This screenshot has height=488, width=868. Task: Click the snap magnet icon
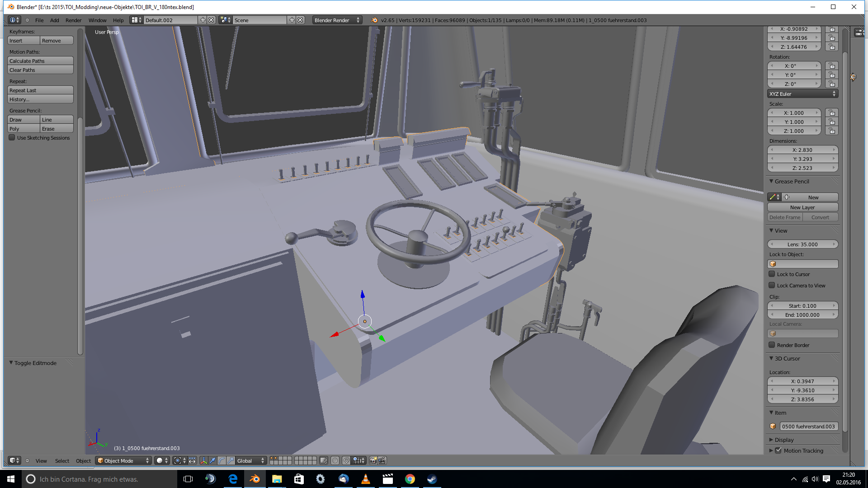[x=346, y=460]
